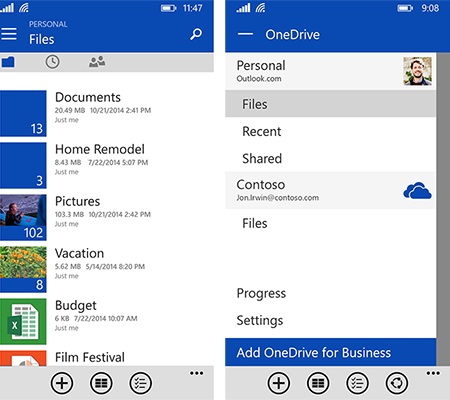Switch view with the left thumbnails layout icon
The height and width of the screenshot is (400, 450).
click(101, 383)
